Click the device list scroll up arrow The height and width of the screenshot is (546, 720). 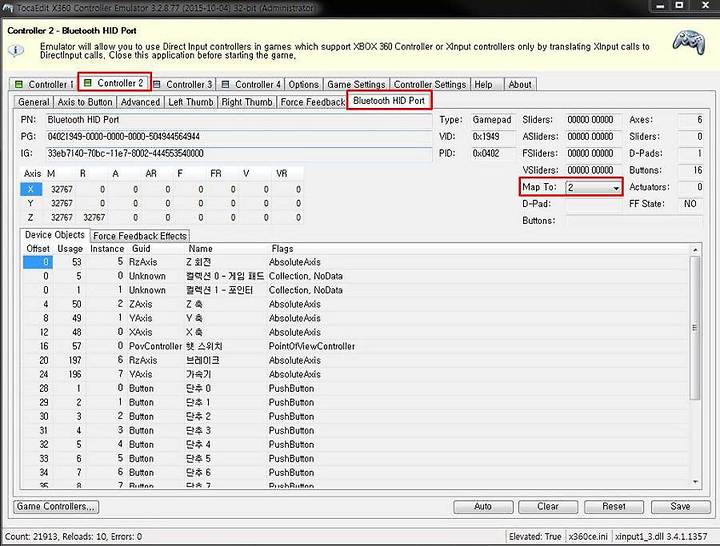click(x=695, y=250)
